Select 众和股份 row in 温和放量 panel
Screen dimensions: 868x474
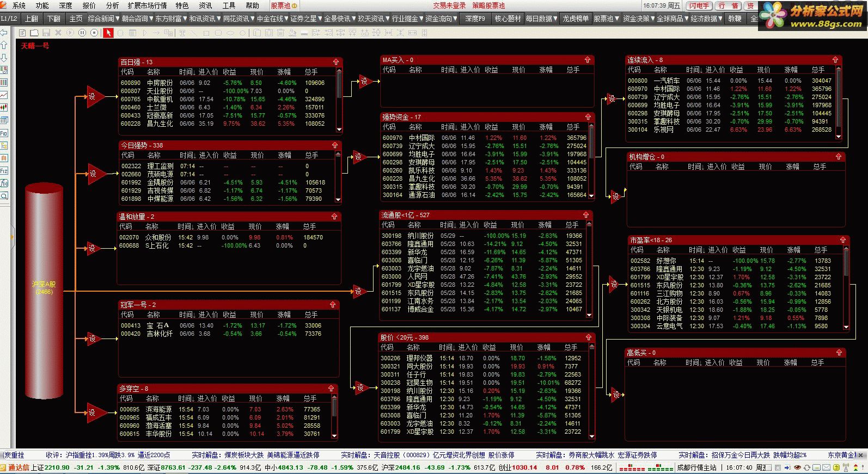223,237
